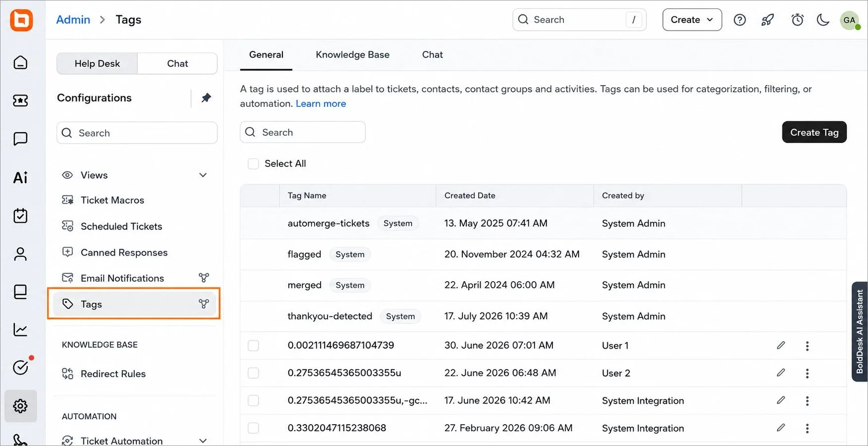Screen dimensions: 868x446
Task: Open the Contacts person icon in sidebar
Action: [x=20, y=254]
